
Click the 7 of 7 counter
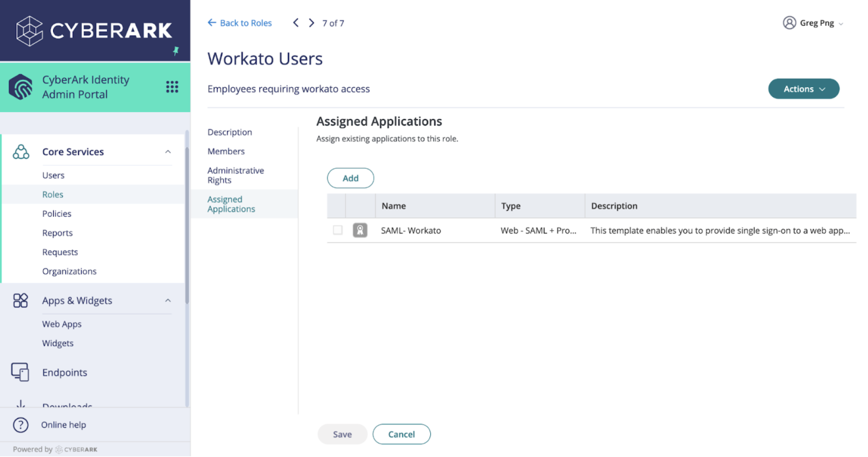click(x=333, y=23)
